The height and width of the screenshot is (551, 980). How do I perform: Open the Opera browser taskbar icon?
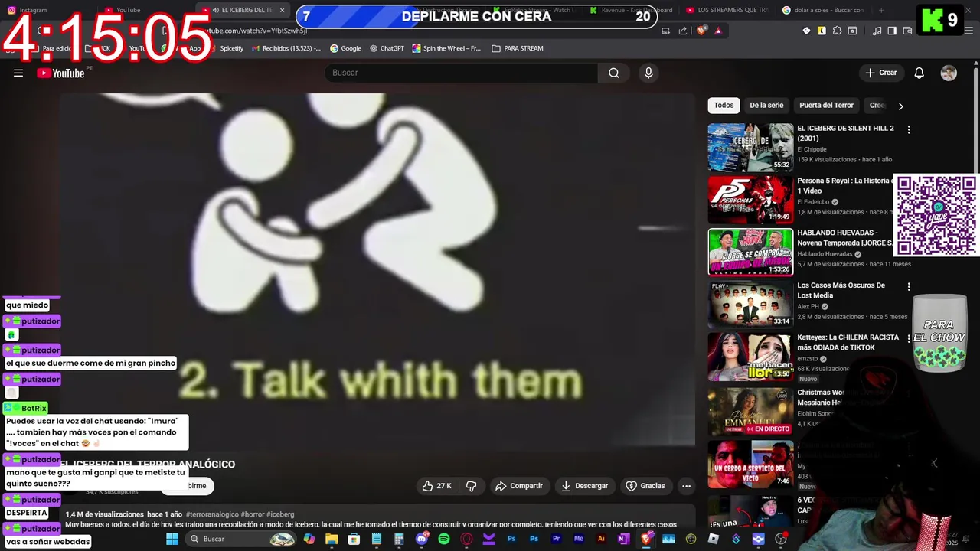click(x=466, y=539)
